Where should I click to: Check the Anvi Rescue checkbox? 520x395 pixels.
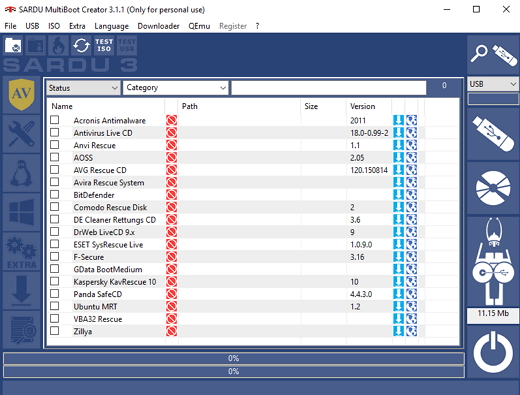(55, 145)
